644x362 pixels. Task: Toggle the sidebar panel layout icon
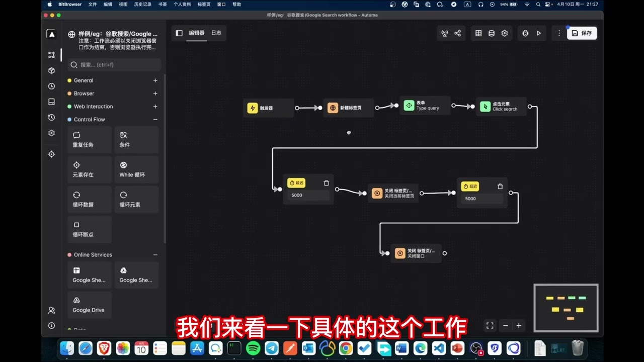point(179,33)
